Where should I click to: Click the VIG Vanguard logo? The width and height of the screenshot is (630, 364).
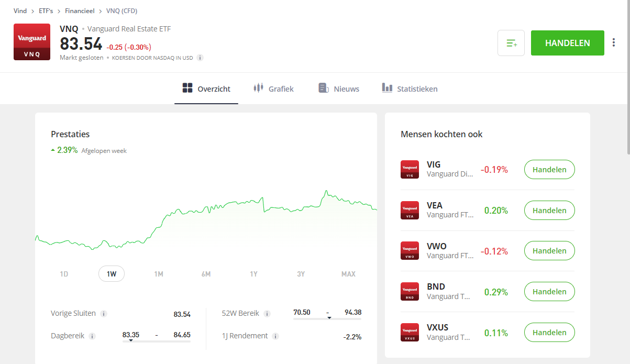(x=410, y=170)
